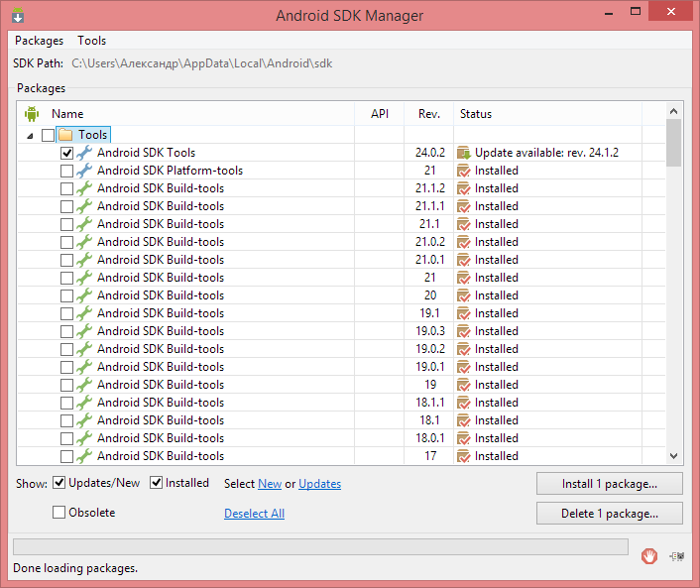The width and height of the screenshot is (700, 588).
Task: Tick checkbox for Build-tools rev 21.1.2
Action: click(67, 188)
